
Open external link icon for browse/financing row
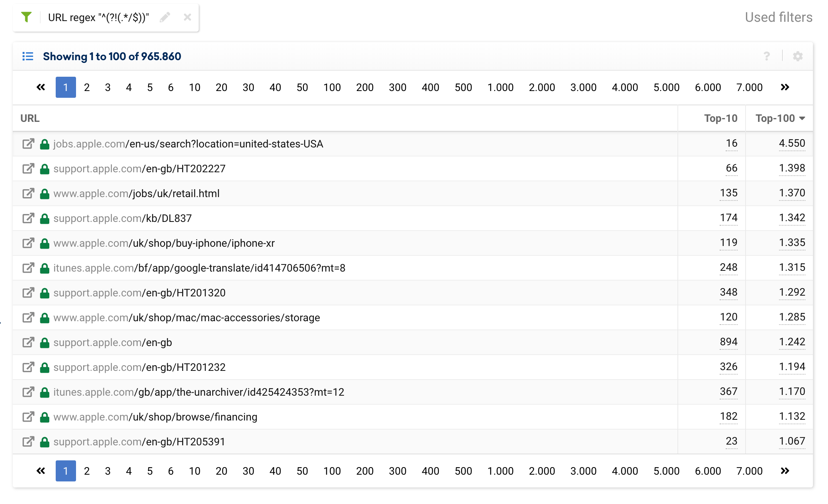point(29,417)
